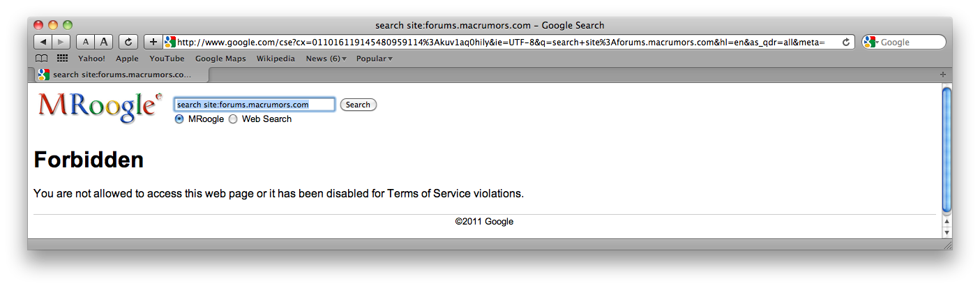Screen dimensions: 980x288
Task: Add bookmark with plus button
Action: pyautogui.click(x=153, y=42)
